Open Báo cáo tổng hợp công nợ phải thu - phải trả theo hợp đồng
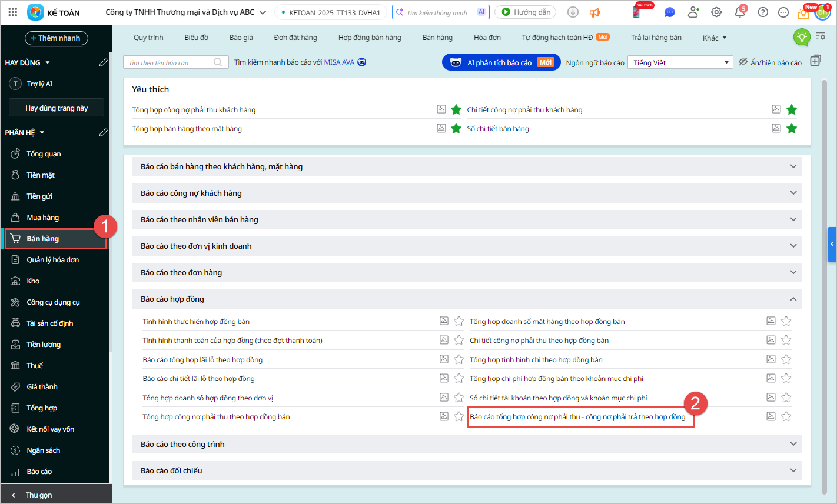 click(577, 417)
